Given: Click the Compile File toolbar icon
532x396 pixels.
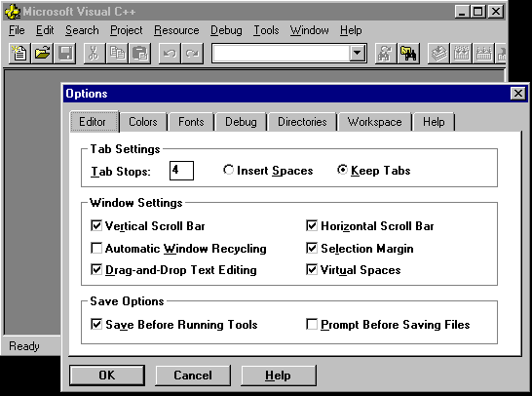Looking at the screenshot, I should 438,53.
